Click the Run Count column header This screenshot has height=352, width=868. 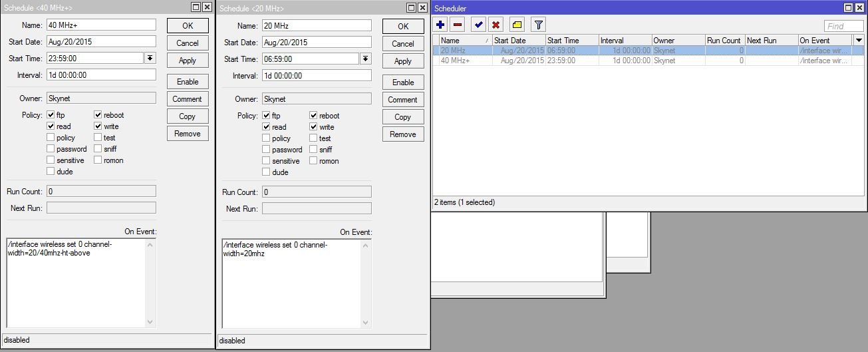click(724, 41)
